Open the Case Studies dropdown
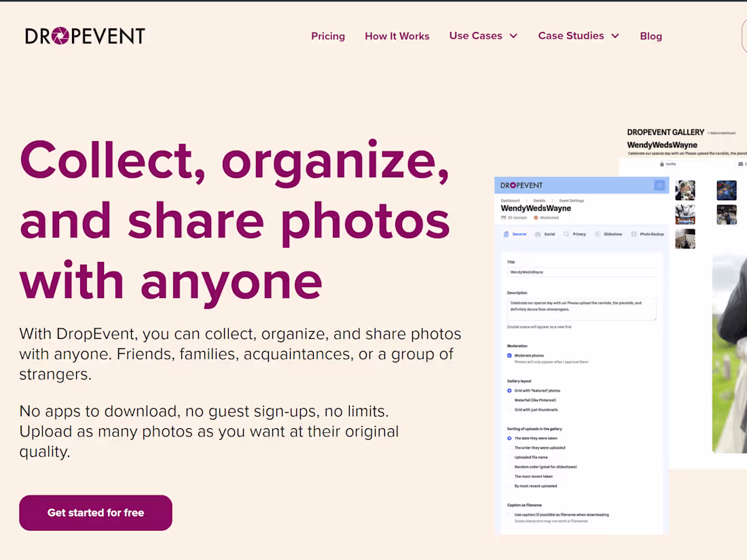 [579, 36]
